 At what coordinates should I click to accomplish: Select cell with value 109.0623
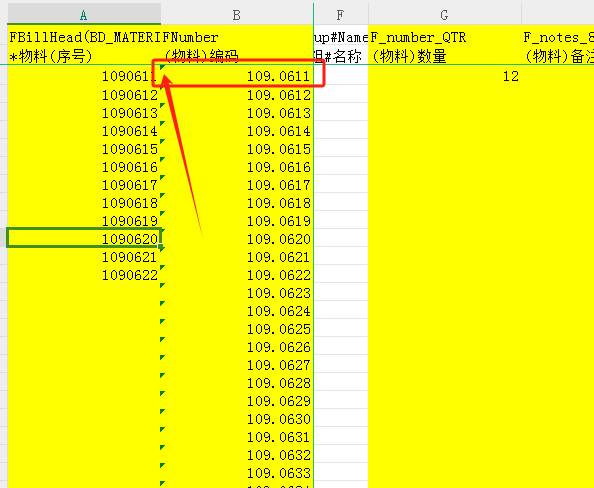237,292
